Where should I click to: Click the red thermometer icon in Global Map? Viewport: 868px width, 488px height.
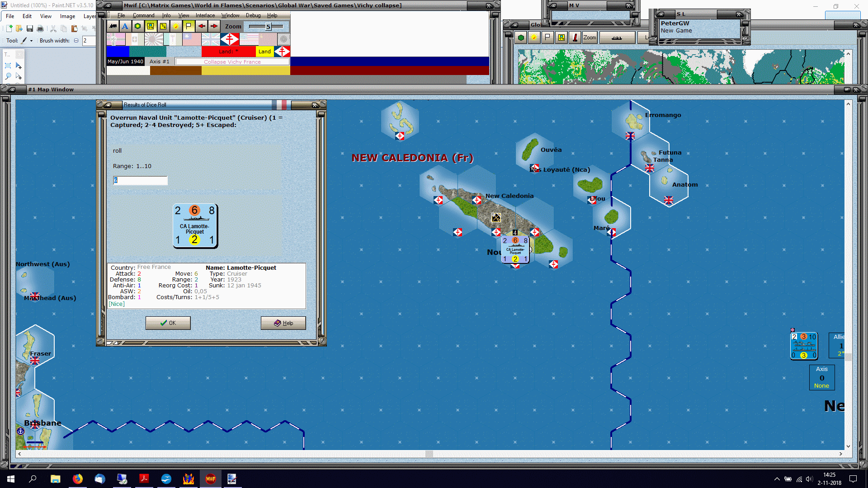tap(575, 38)
